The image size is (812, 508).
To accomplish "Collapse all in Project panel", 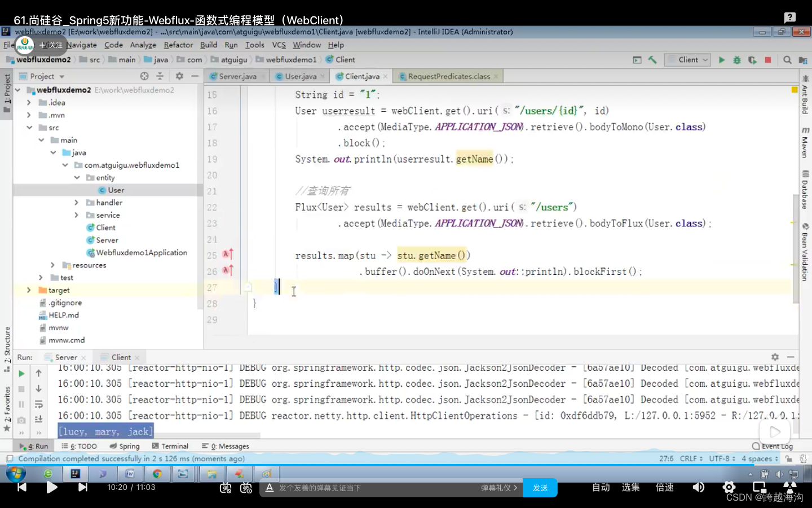I will click(160, 76).
